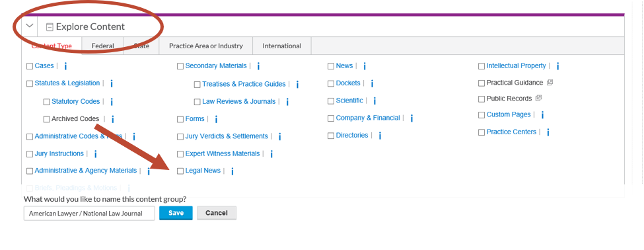Show info for Company & Financial

[x=411, y=118]
